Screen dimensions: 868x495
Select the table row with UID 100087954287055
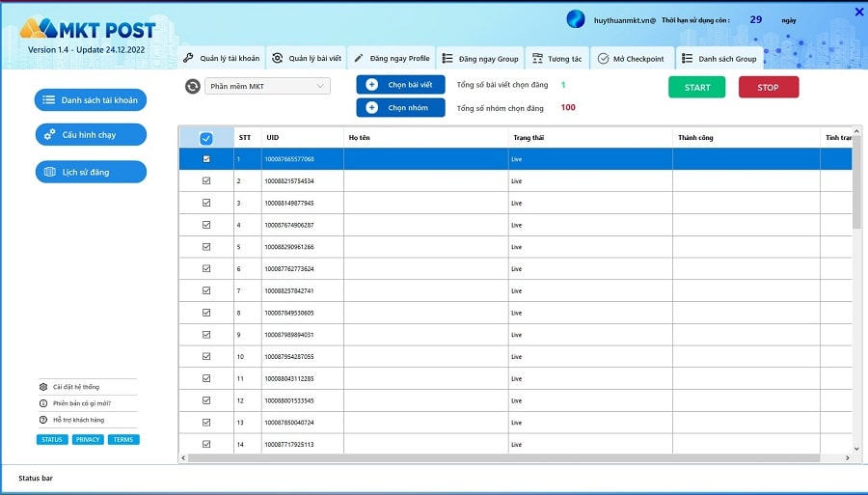[515, 357]
